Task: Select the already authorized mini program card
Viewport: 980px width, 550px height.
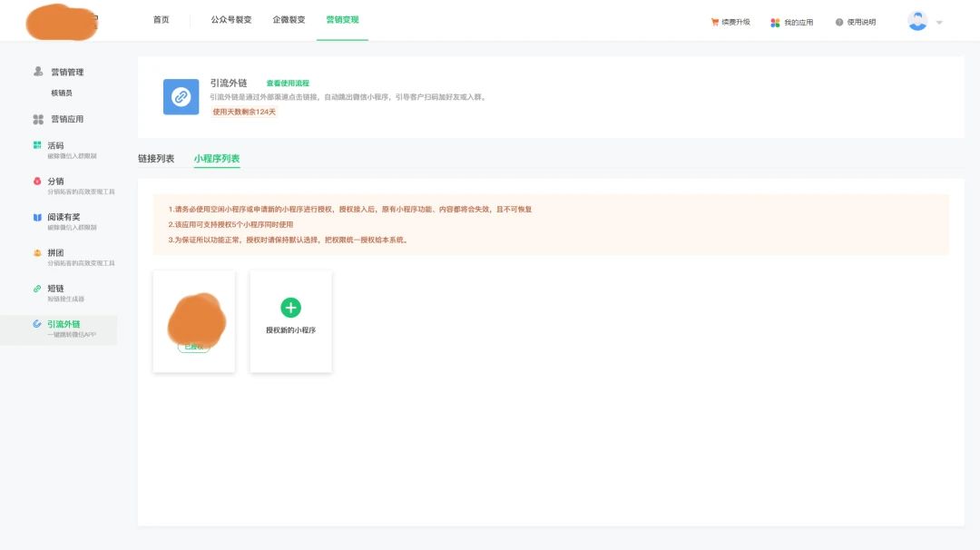Action: coord(194,321)
